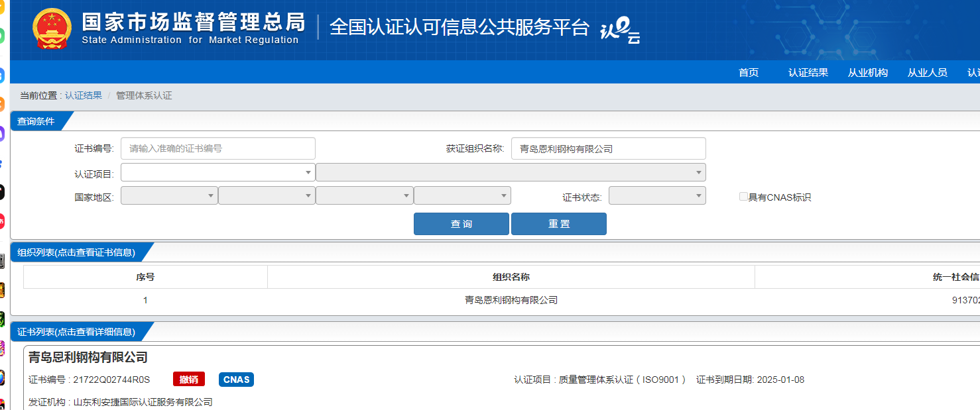Expand the third 国家地区 dropdown
Viewport: 980px width, 410px height.
[x=364, y=195]
